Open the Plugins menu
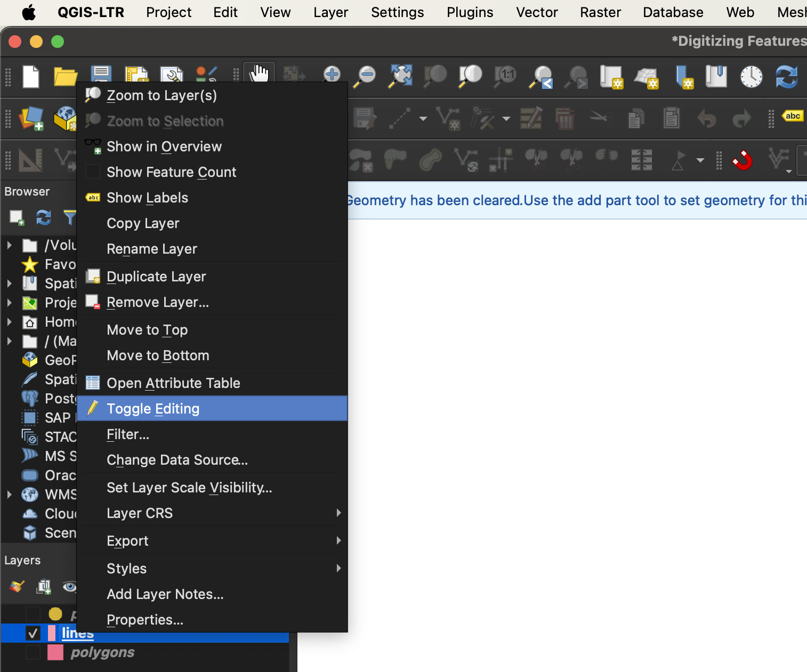This screenshot has height=672, width=807. [x=470, y=12]
